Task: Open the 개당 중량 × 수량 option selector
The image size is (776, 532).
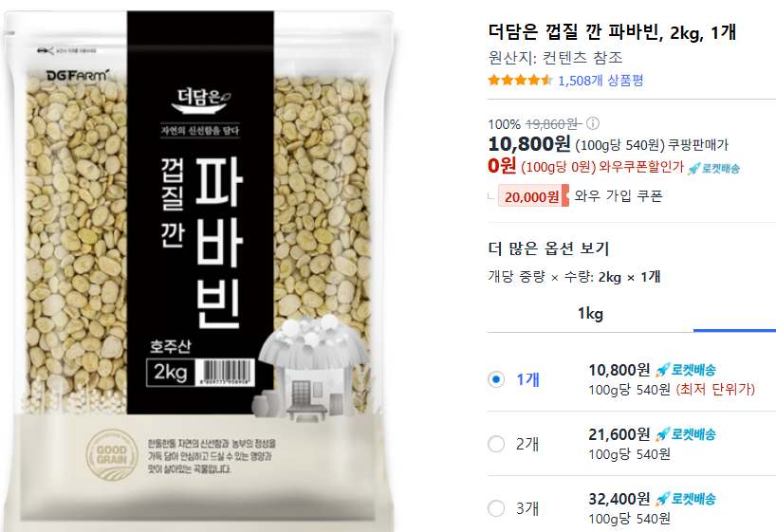Action: tap(574, 277)
